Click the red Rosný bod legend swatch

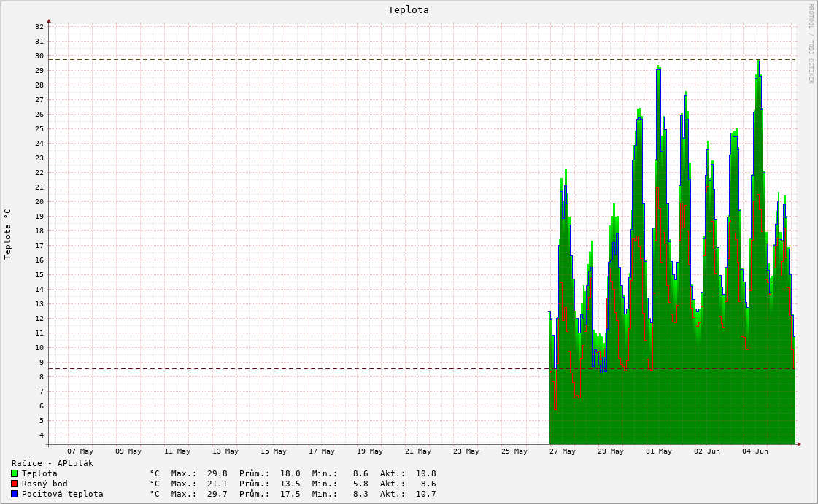point(15,484)
